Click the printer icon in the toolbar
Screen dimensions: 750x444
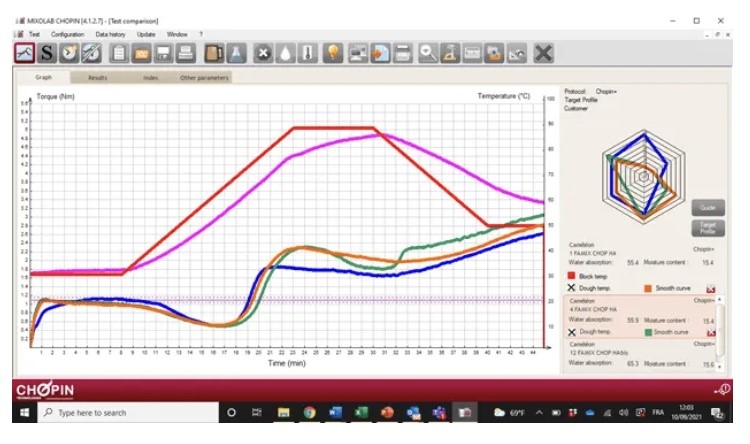(x=187, y=53)
